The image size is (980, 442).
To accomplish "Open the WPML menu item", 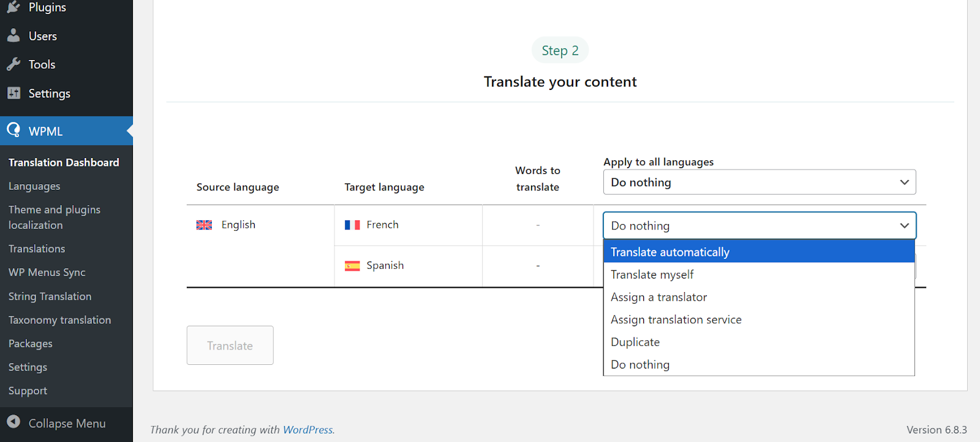I will (66, 130).
